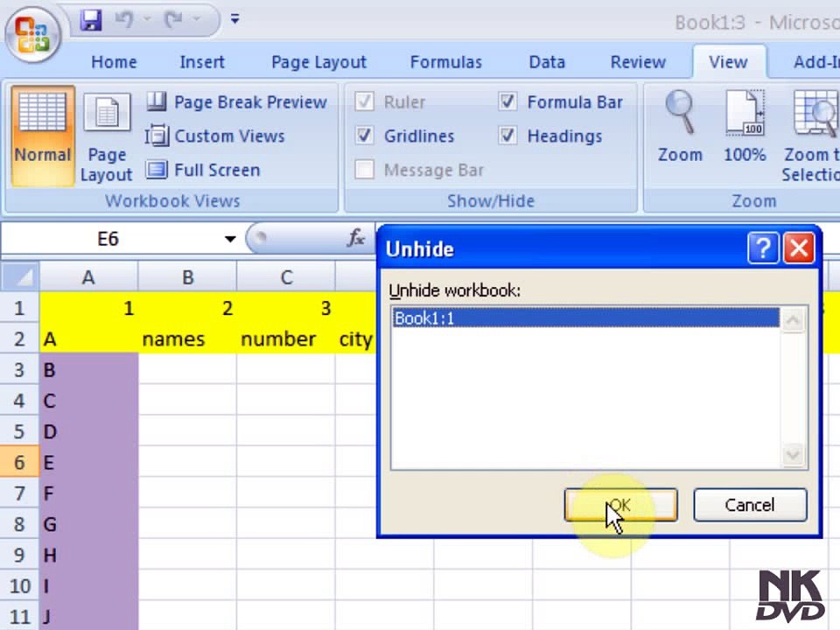Select column C header
The width and height of the screenshot is (840, 630).
(286, 277)
